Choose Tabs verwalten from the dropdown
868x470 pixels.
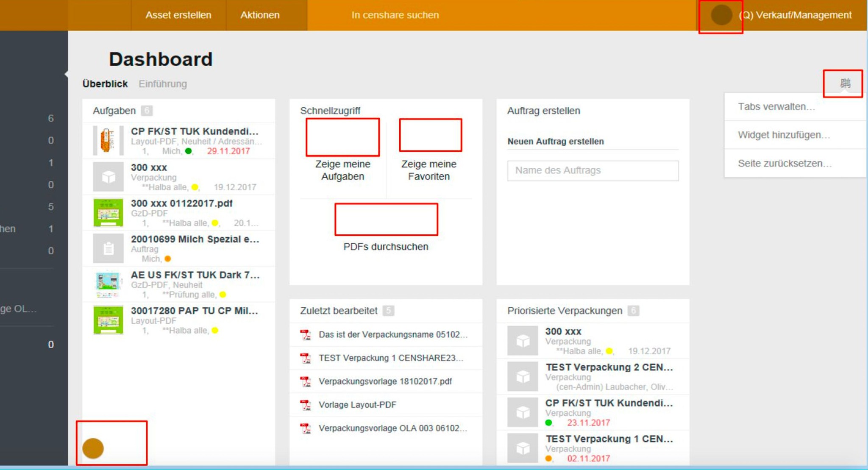pyautogui.click(x=776, y=107)
